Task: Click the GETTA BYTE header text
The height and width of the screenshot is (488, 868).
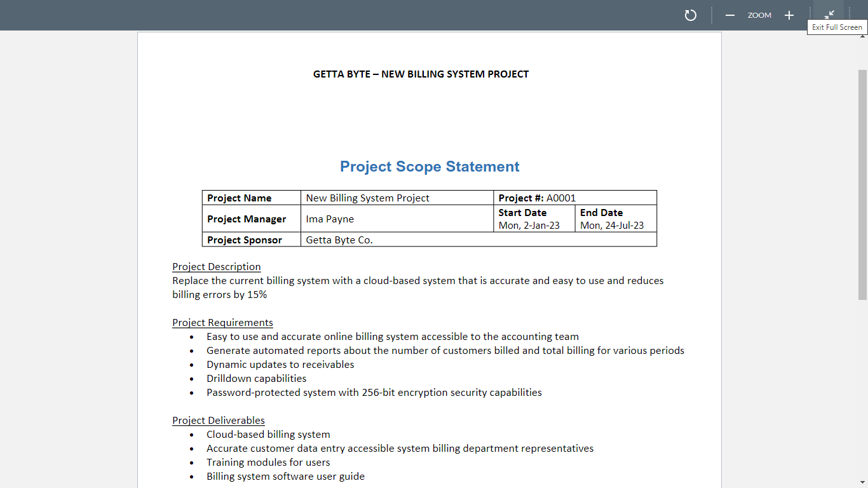Action: (421, 74)
